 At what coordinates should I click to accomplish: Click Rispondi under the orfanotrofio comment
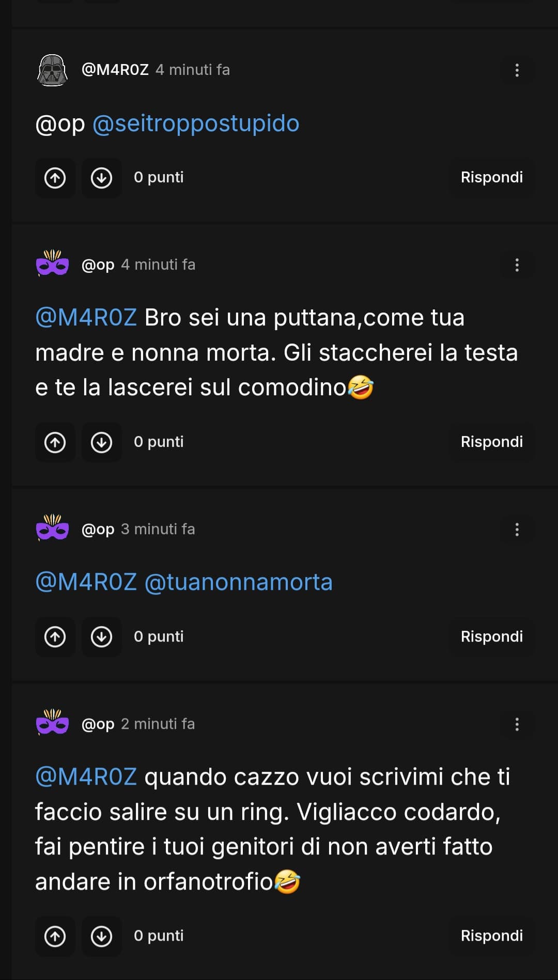click(492, 936)
